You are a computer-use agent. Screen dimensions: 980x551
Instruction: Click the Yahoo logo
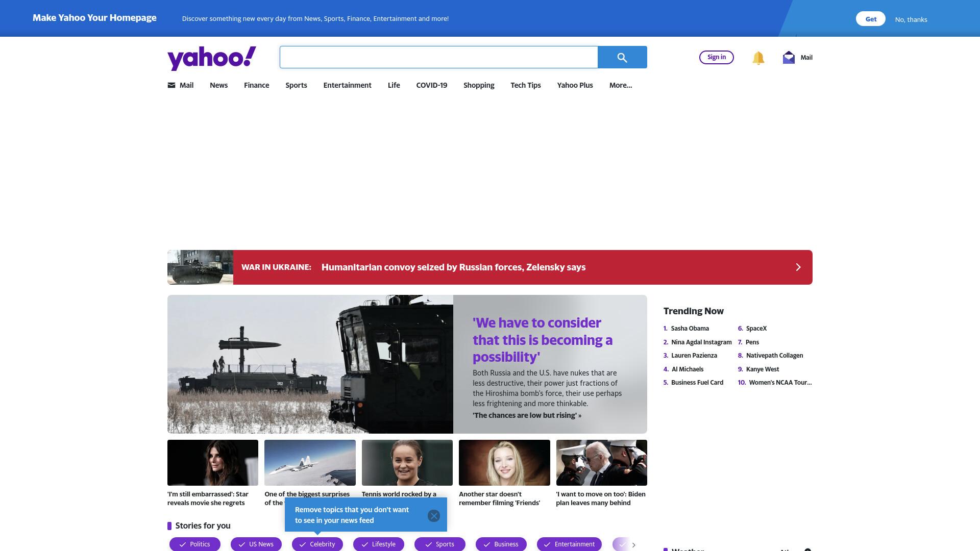click(212, 58)
